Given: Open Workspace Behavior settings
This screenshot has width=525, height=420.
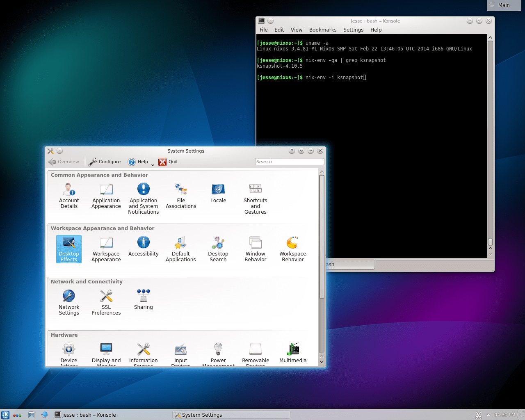Looking at the screenshot, I should coord(293,249).
